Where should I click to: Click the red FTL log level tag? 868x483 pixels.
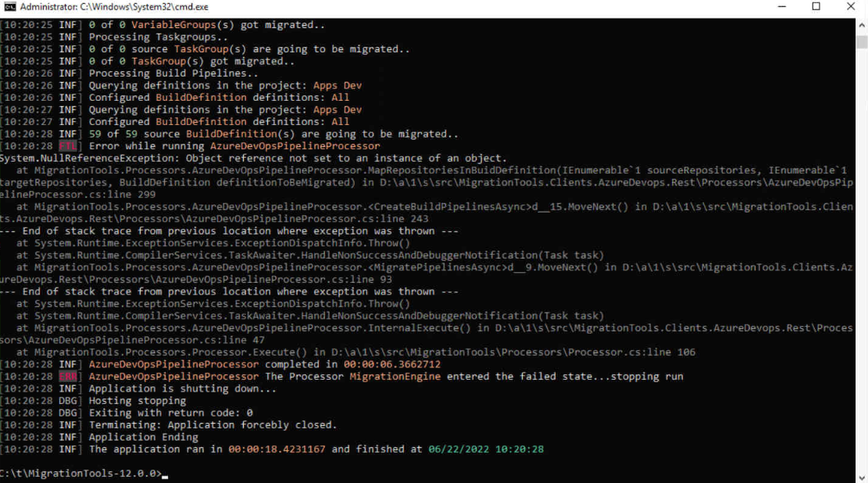point(67,146)
